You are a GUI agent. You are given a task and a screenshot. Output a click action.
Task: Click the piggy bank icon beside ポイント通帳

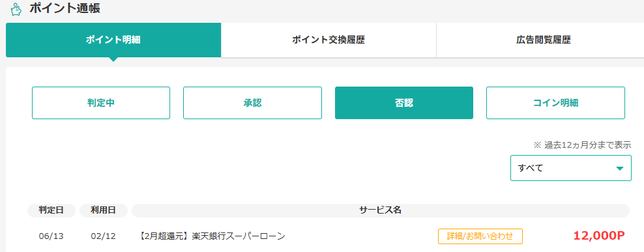[16, 9]
